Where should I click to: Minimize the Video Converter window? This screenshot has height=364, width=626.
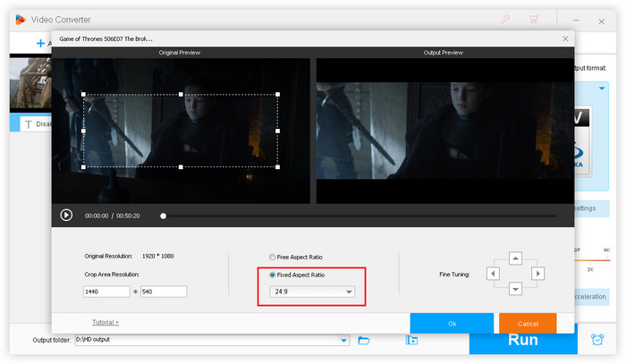(576, 20)
